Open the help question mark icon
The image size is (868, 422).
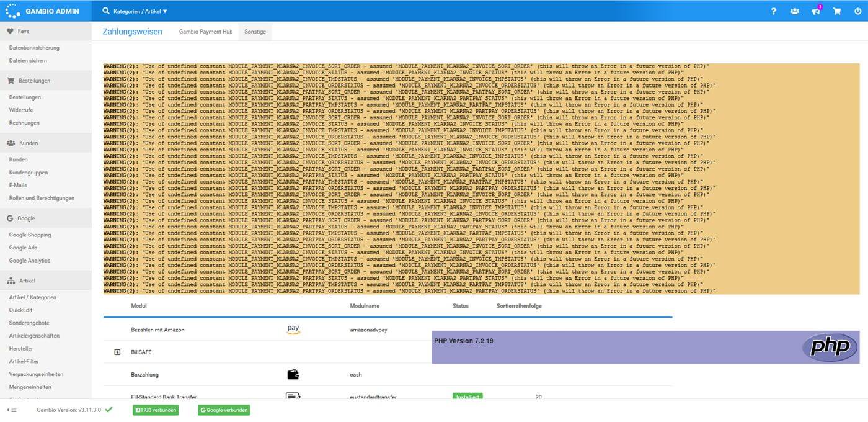coord(774,11)
